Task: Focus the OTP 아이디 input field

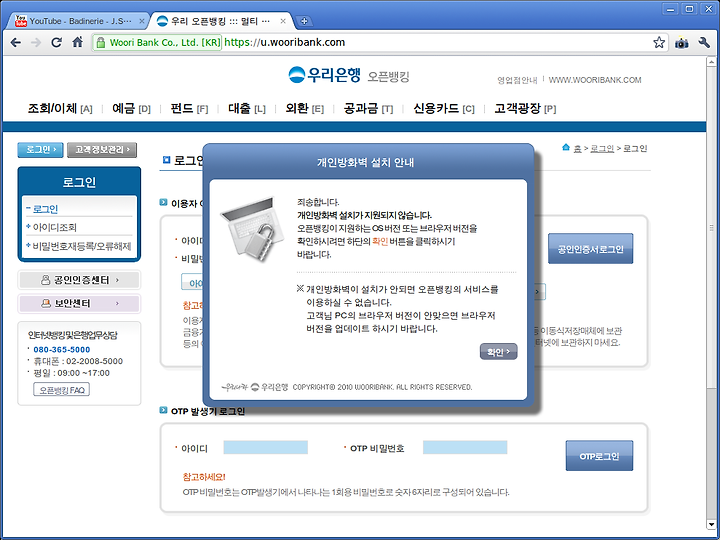Action: 265,447
